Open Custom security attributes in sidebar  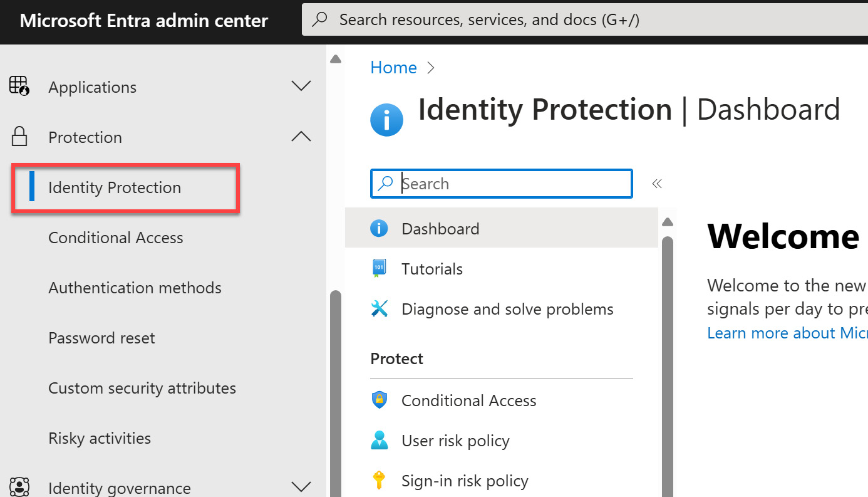click(142, 388)
